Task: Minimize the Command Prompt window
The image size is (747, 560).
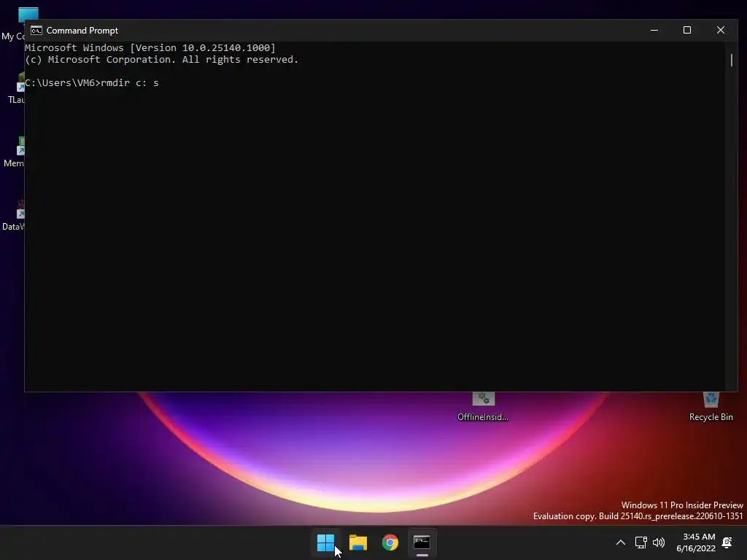Action: (x=654, y=30)
